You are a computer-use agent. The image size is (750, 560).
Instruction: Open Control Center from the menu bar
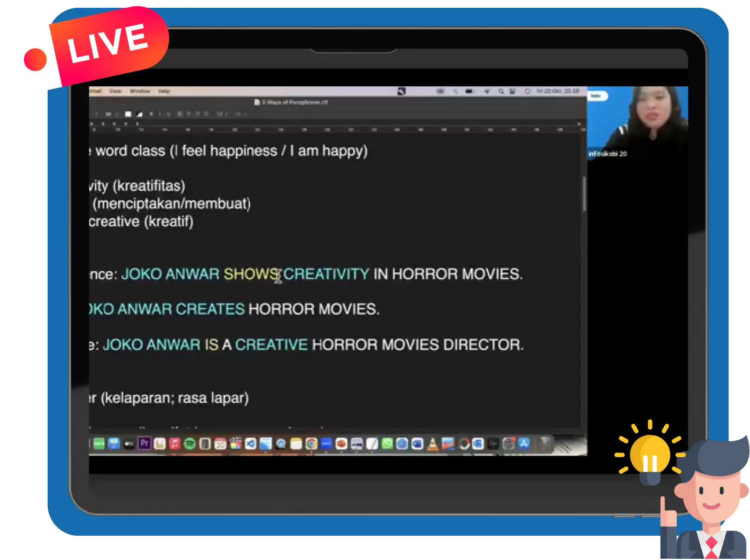pos(512,91)
